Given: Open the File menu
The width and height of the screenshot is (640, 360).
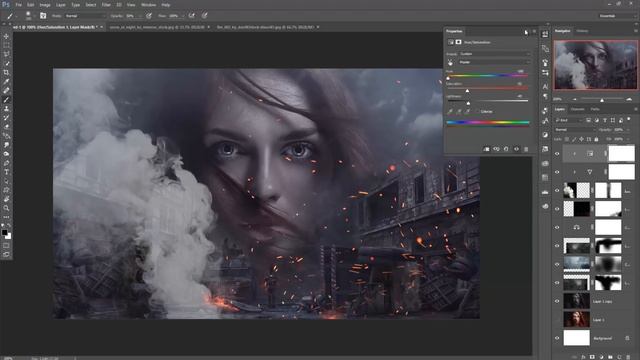Looking at the screenshot, I should click(18, 5).
